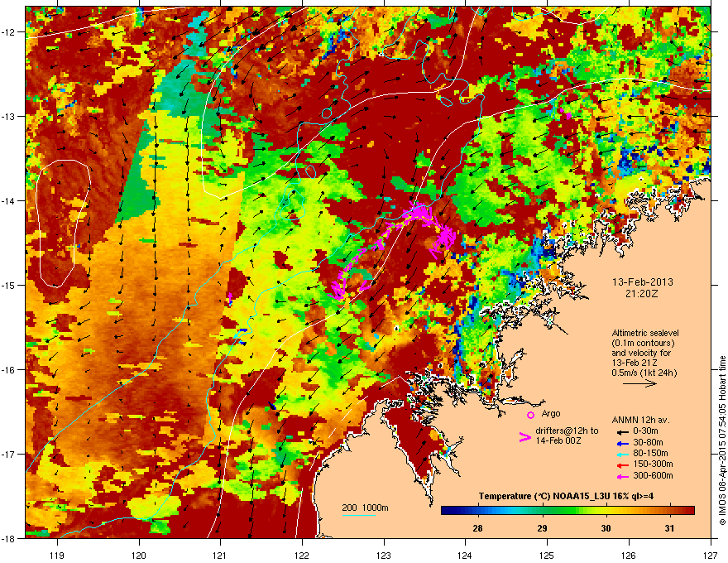
Task: Click the colorbar tick label 28
Action: 478,528
